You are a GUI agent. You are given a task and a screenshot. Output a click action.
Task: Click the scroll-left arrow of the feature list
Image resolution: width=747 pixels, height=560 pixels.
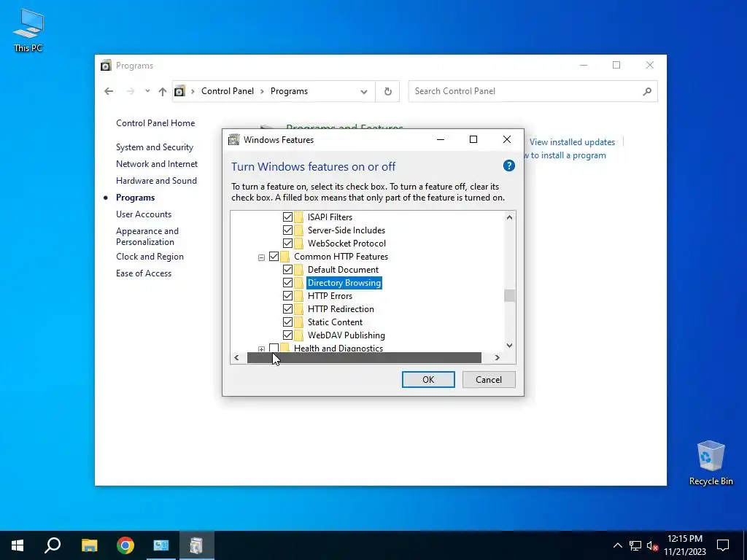[x=237, y=357]
